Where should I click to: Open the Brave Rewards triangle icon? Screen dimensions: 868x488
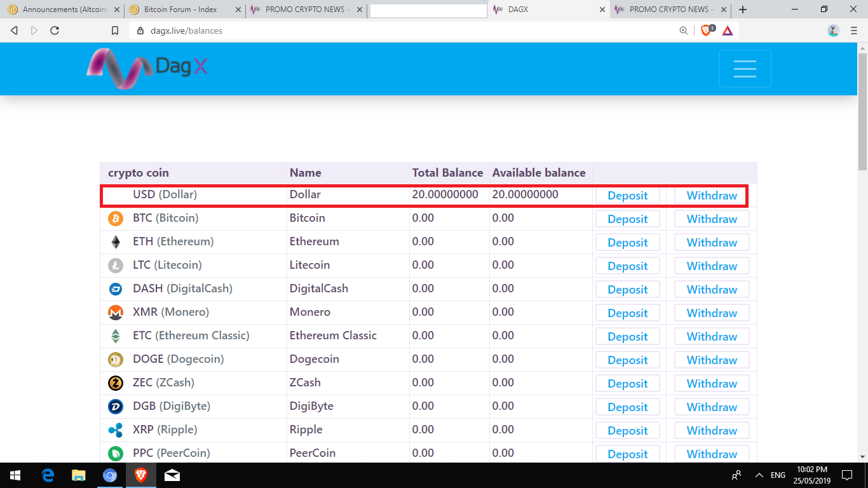(x=728, y=30)
